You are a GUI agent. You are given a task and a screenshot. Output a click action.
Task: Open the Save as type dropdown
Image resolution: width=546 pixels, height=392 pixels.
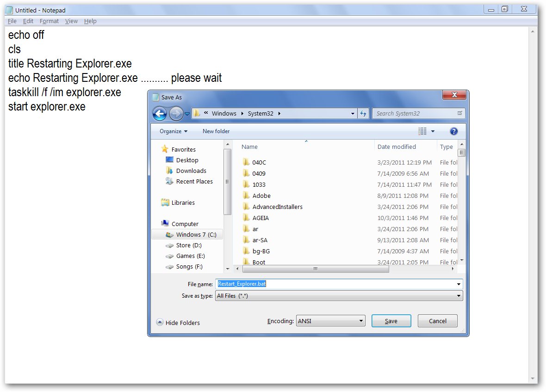[x=339, y=296]
